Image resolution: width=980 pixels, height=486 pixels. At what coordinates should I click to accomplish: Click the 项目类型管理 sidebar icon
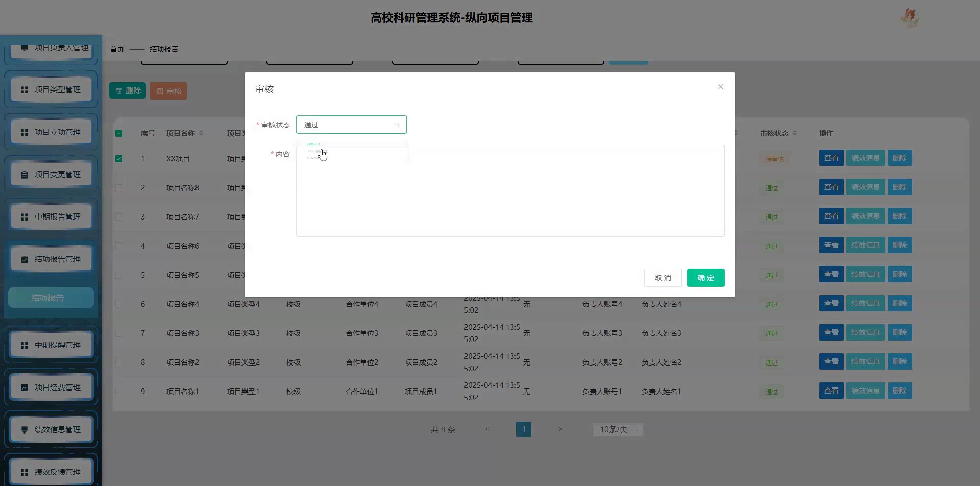24,90
